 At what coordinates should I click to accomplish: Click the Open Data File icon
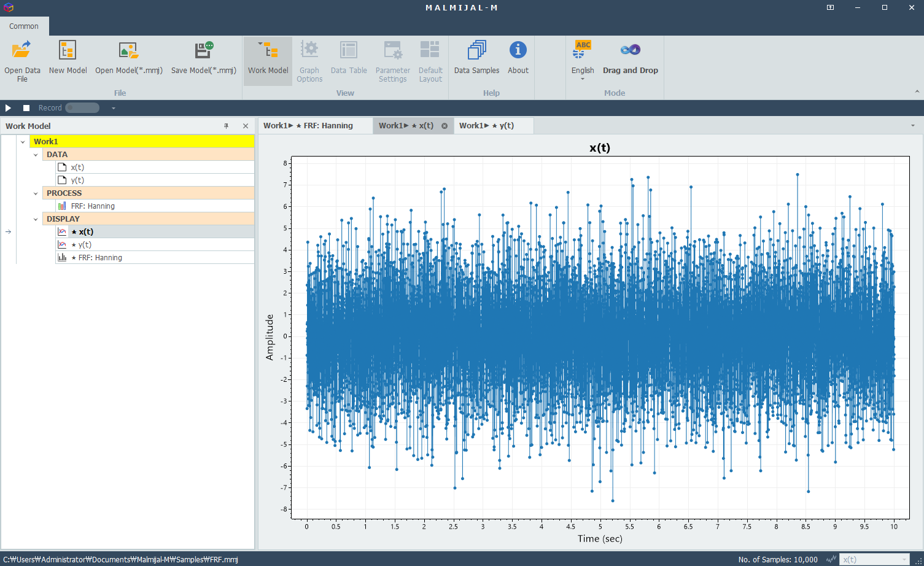(21, 50)
